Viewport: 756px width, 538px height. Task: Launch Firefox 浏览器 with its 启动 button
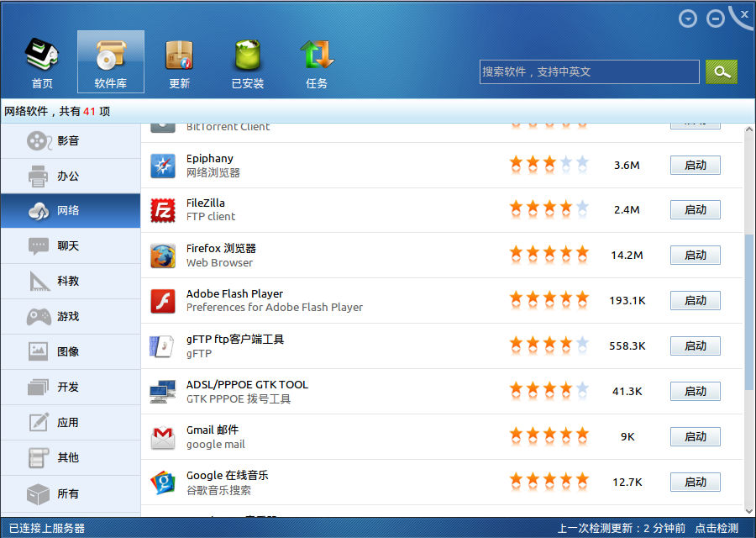coord(696,256)
